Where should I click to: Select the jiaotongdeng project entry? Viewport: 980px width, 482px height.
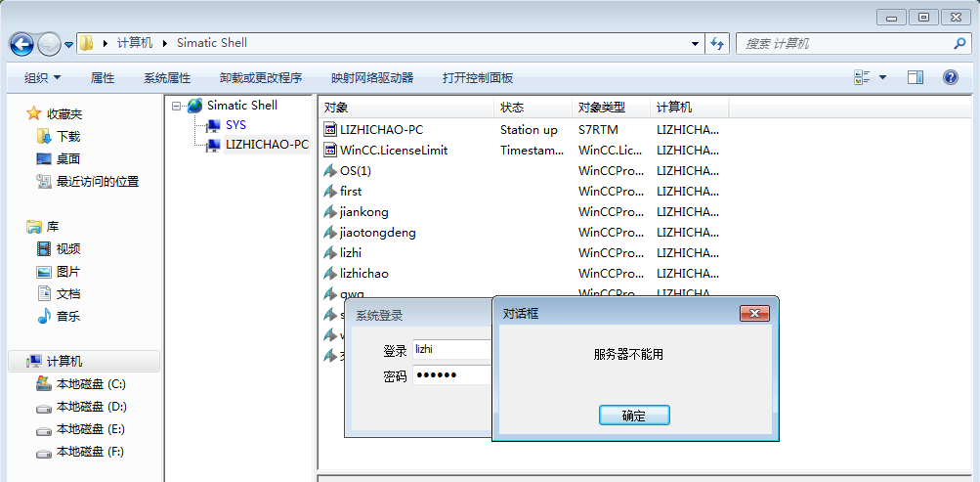(x=377, y=233)
